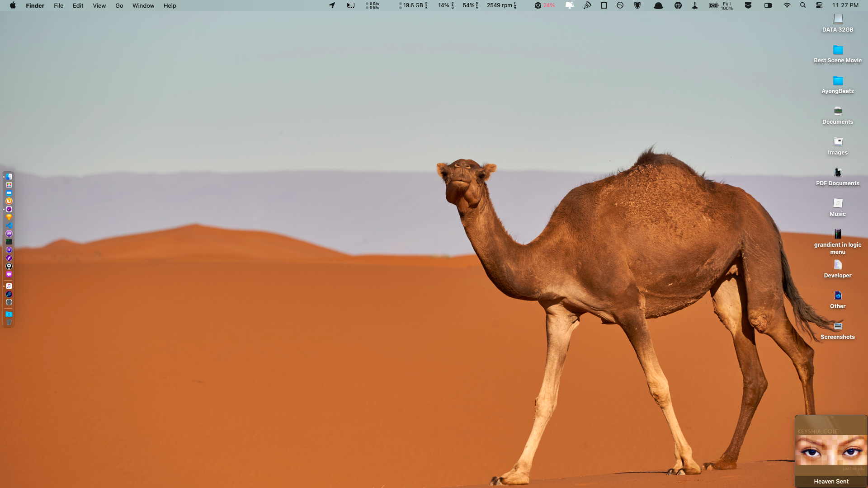
Task: Open the Window menu
Action: [x=143, y=5]
